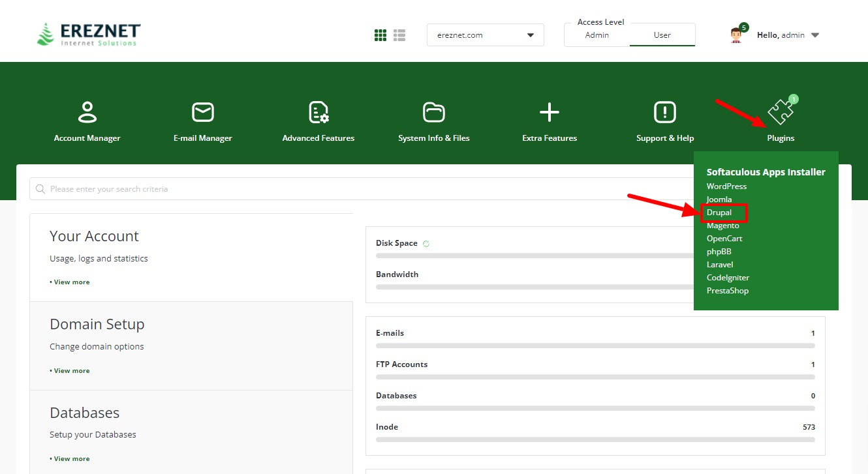868x474 pixels.
Task: Open the Advanced Features icon
Action: [x=318, y=112]
